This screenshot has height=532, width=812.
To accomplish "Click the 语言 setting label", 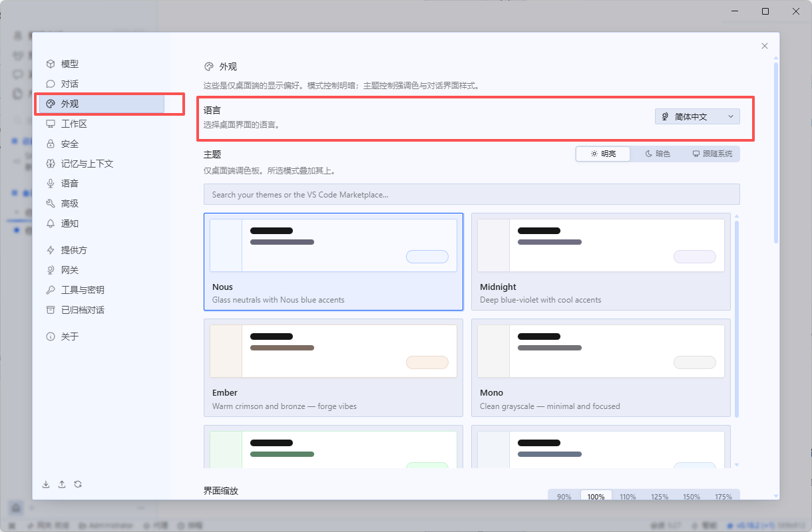I will (212, 110).
